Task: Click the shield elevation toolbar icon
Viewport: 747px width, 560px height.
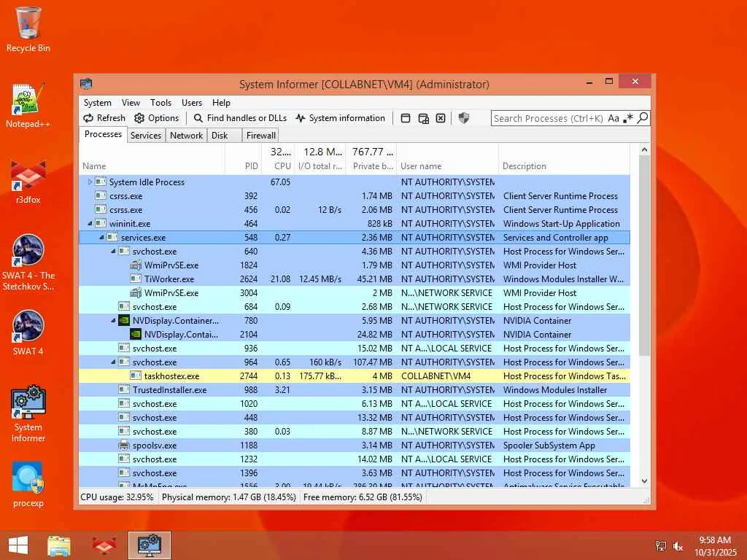Action: [x=463, y=117]
